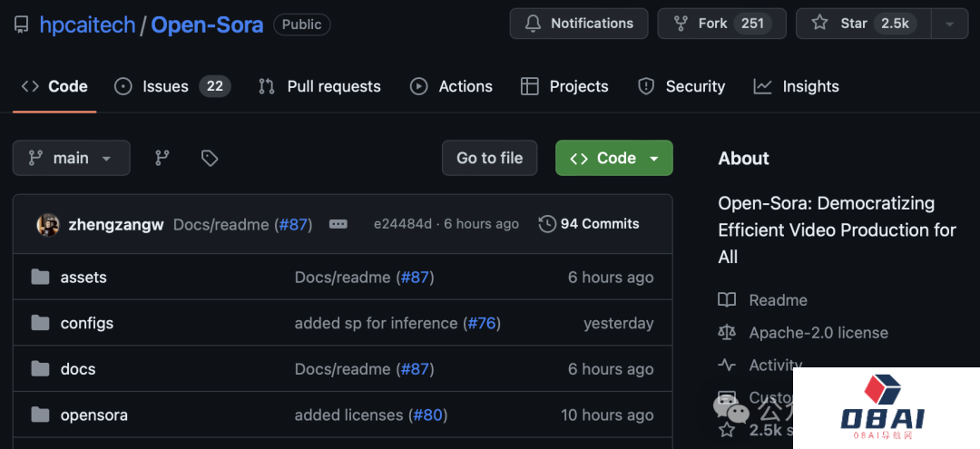Expand the green Code dropdown
The width and height of the screenshot is (980, 449).
click(x=613, y=158)
